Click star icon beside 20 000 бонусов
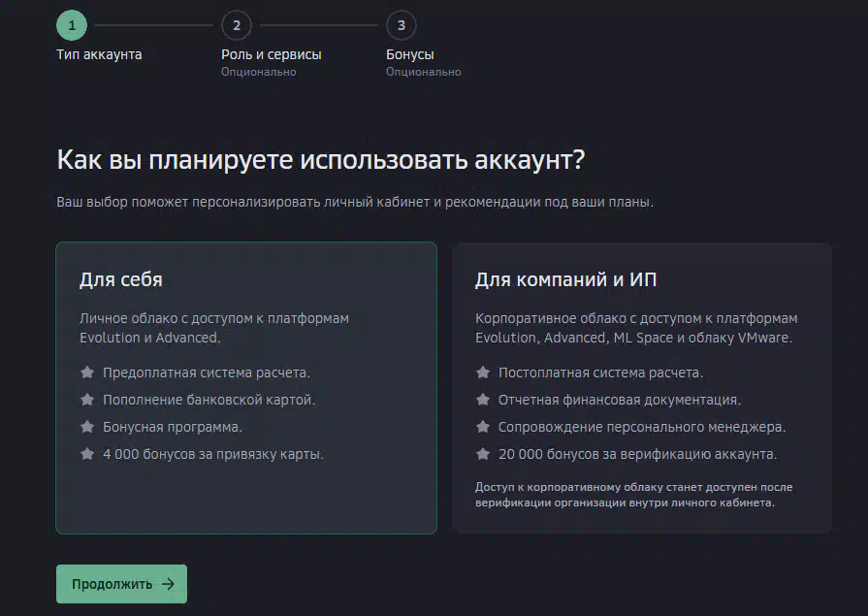 point(483,454)
